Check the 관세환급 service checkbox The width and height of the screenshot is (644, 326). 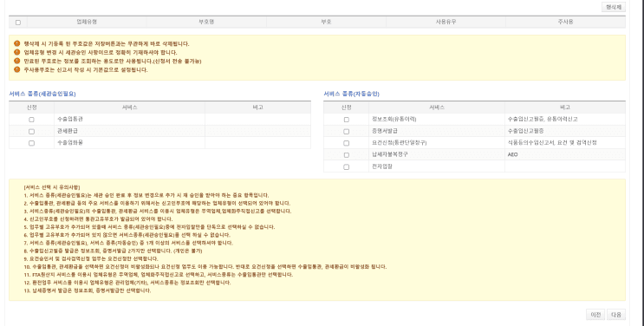(x=31, y=132)
